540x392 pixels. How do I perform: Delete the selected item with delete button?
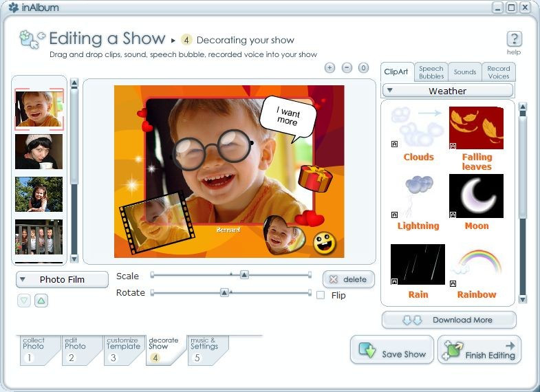tap(349, 279)
